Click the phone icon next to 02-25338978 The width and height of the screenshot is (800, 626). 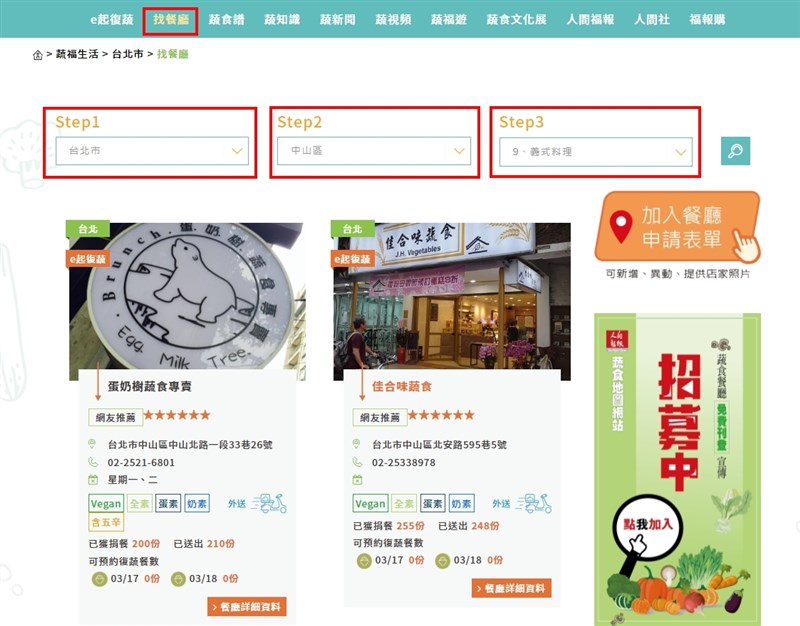click(x=357, y=462)
